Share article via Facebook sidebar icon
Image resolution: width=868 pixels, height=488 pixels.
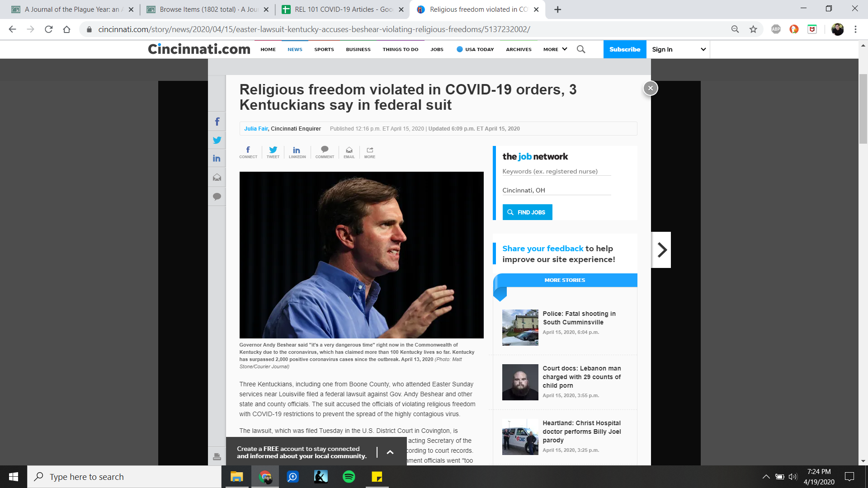pos(217,122)
